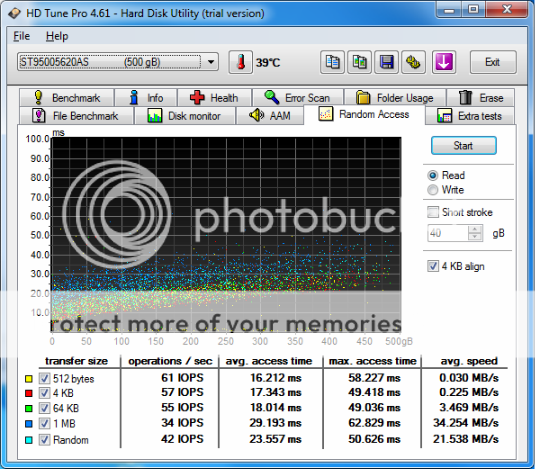535x469 pixels.
Task: Go to the Error Scan tab
Action: coord(298,98)
